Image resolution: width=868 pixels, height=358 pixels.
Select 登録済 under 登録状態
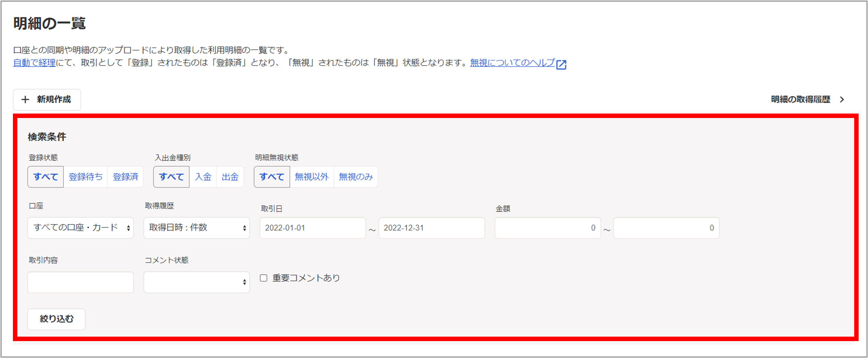click(126, 177)
